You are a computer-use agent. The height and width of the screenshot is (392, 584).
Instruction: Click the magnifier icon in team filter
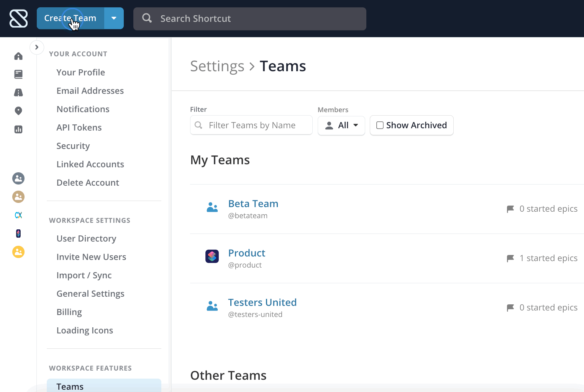[x=198, y=125]
